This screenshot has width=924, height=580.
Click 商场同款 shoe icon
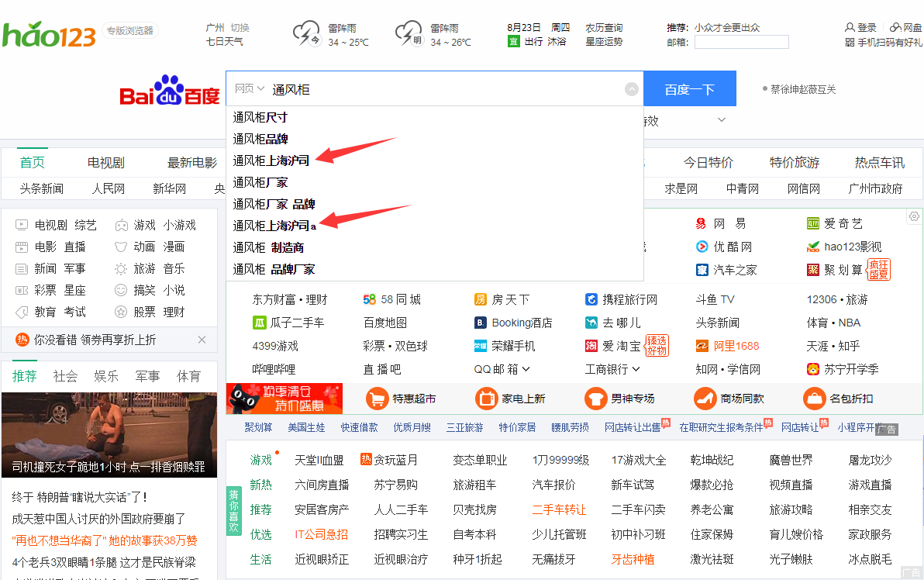click(x=705, y=399)
